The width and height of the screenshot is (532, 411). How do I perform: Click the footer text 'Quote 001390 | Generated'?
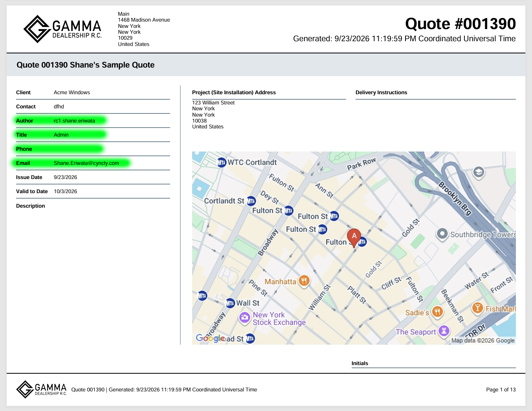pos(103,390)
